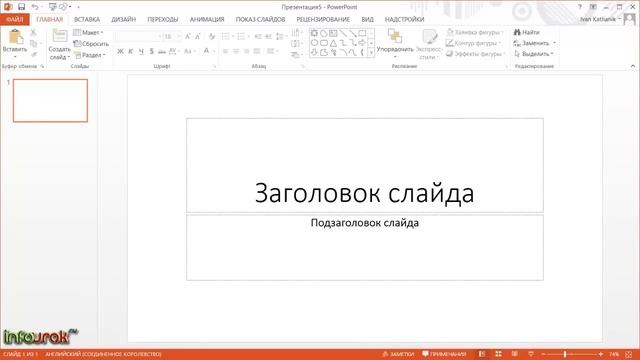Switch to normal view icon in status bar

[482, 354]
